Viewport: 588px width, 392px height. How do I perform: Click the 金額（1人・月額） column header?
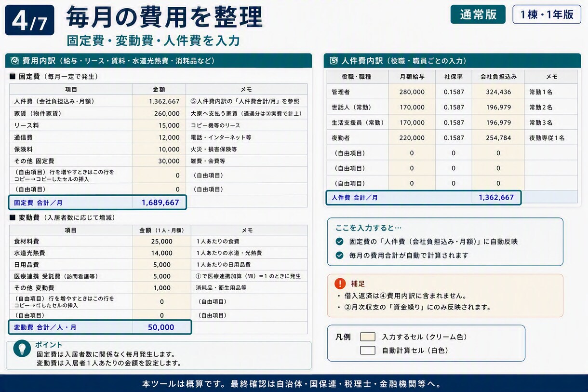pyautogui.click(x=162, y=230)
